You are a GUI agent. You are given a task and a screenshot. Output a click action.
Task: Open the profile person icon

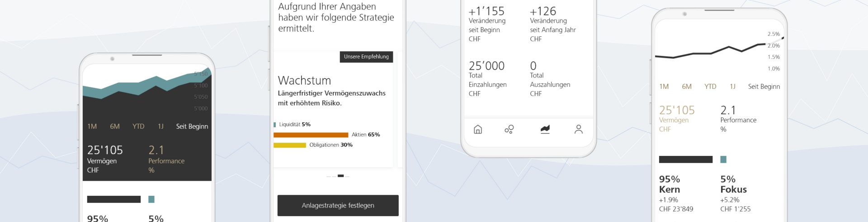(578, 130)
